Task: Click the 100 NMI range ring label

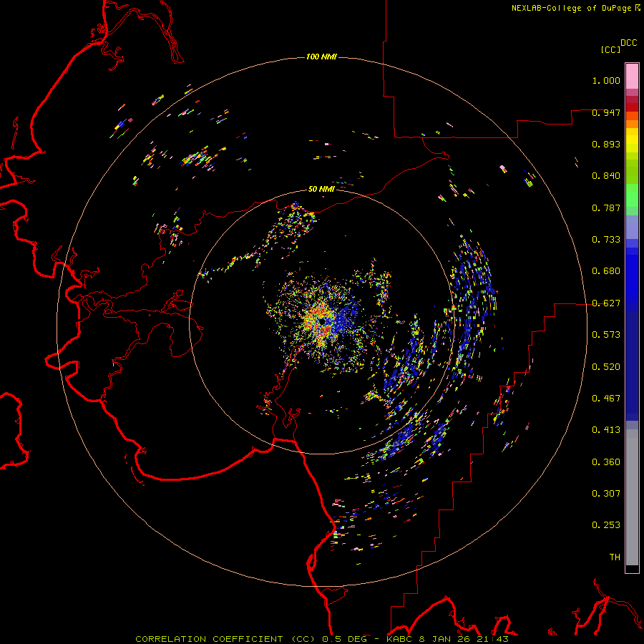Action: click(321, 57)
